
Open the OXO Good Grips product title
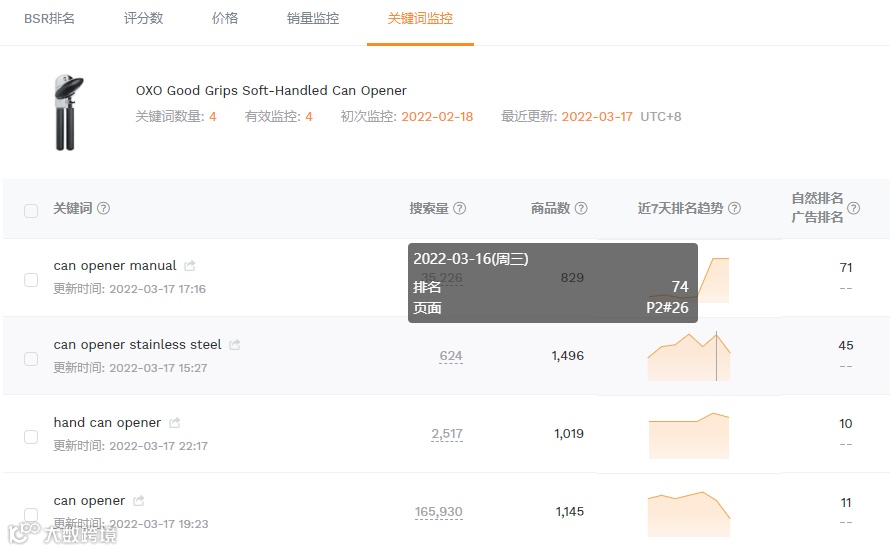[x=271, y=91]
